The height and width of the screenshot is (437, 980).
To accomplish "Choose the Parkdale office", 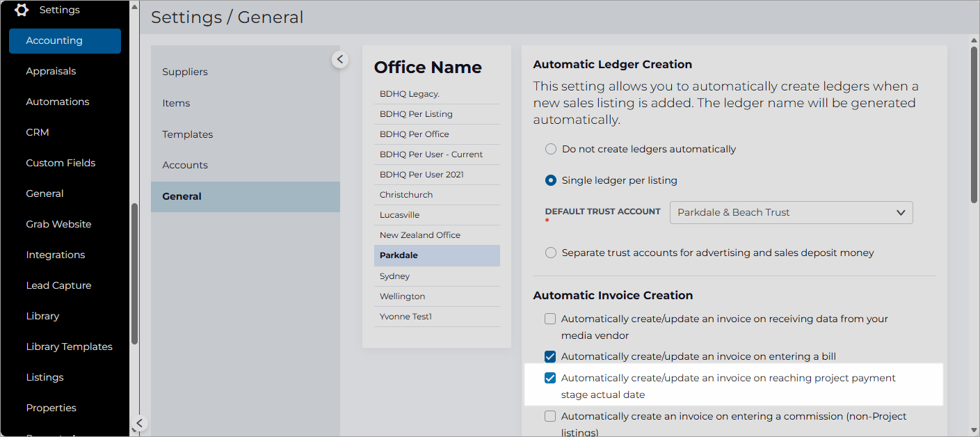I will 437,255.
